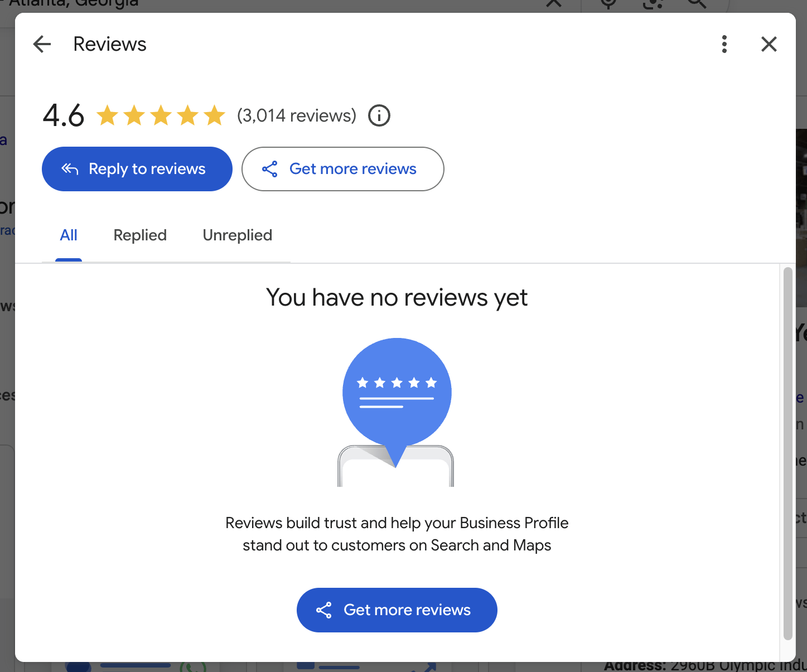This screenshot has width=807, height=672.
Task: Close the Reviews dialog
Action: (769, 44)
